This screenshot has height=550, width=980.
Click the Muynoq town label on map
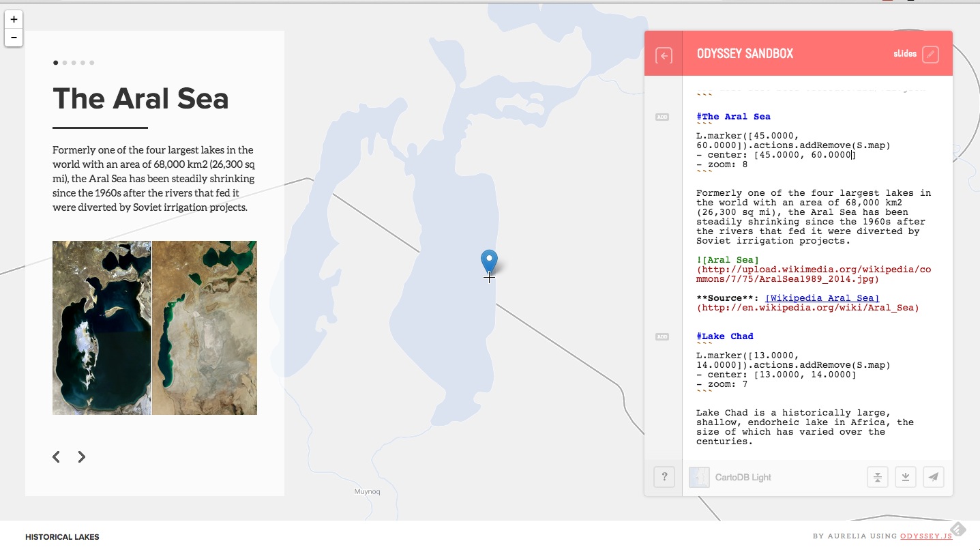point(367,491)
